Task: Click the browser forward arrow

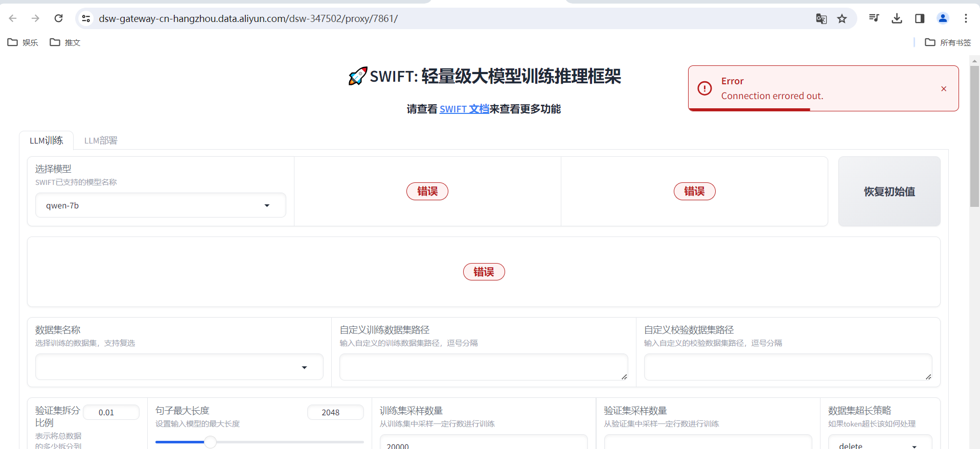Action: coord(35,18)
